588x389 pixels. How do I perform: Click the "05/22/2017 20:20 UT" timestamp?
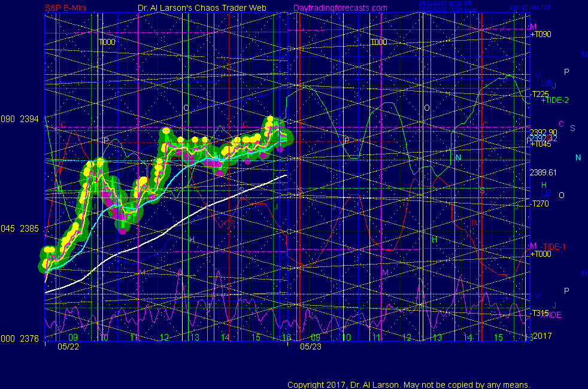click(x=445, y=4)
